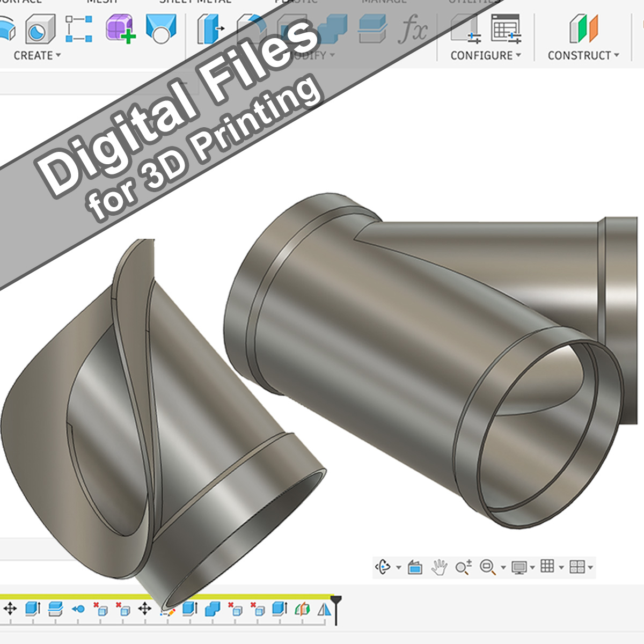This screenshot has height=644, width=644.
Task: Activate the Pan hand tool
Action: pos(440,567)
